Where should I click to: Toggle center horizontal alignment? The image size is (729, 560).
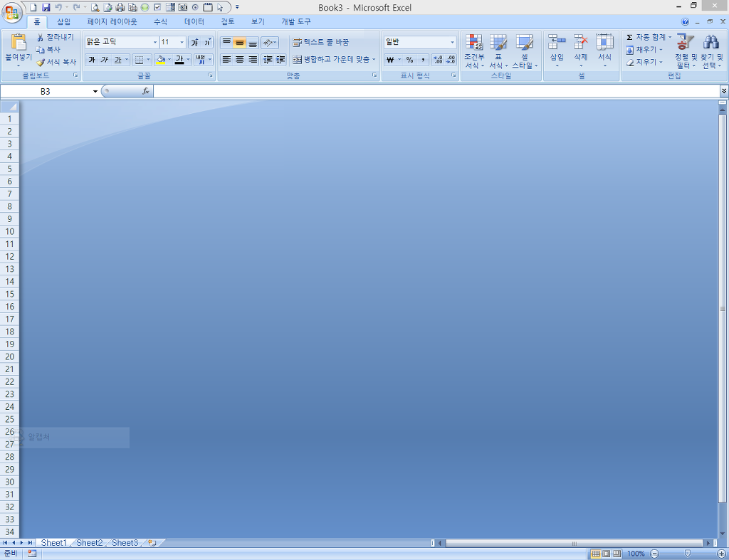pos(239,60)
